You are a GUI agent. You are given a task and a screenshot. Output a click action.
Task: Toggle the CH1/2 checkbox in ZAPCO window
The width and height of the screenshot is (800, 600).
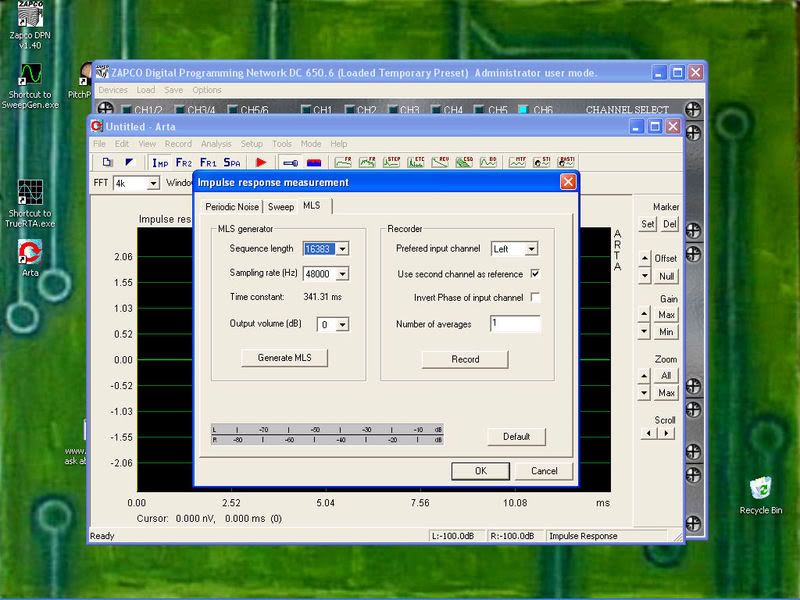tap(126, 109)
